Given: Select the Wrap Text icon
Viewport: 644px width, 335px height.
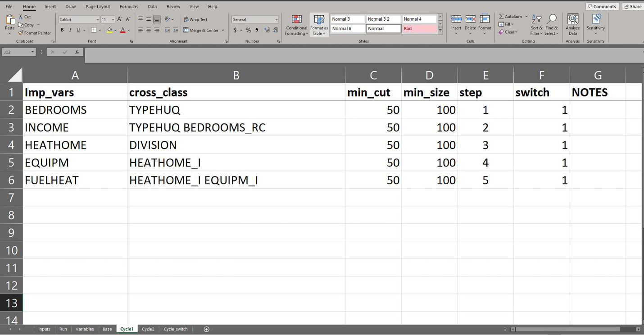Looking at the screenshot, I should coord(186,19).
